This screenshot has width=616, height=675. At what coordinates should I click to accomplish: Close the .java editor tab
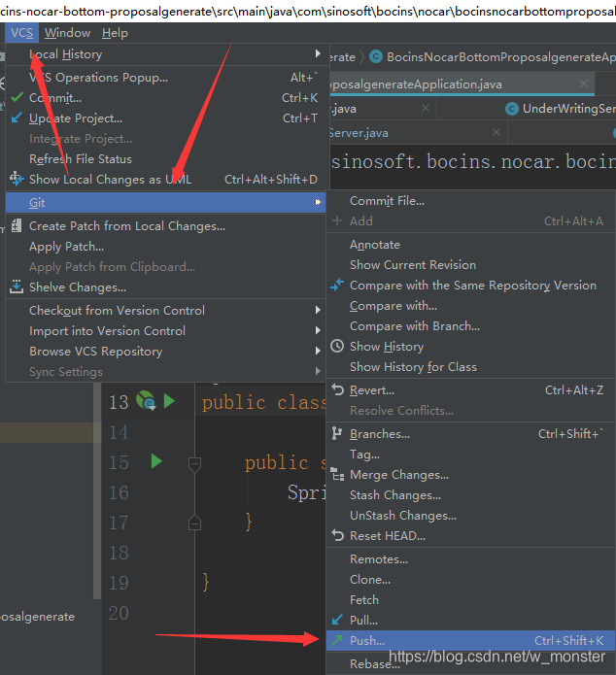426,108
